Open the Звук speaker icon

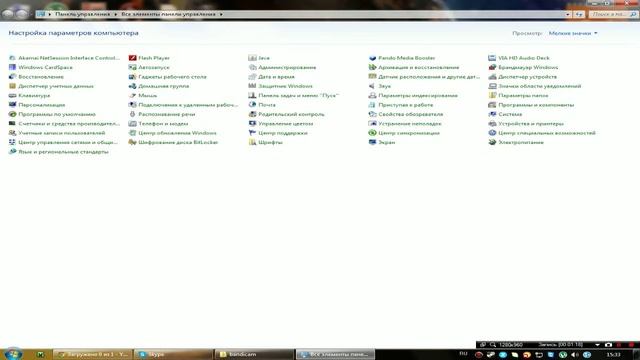tap(372, 86)
